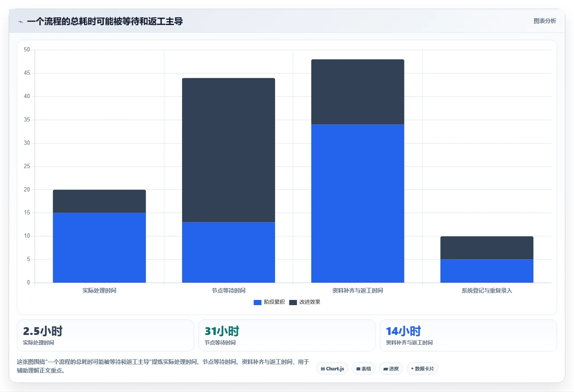Click the 31小时 stat card
574x392 pixels.
(x=287, y=335)
